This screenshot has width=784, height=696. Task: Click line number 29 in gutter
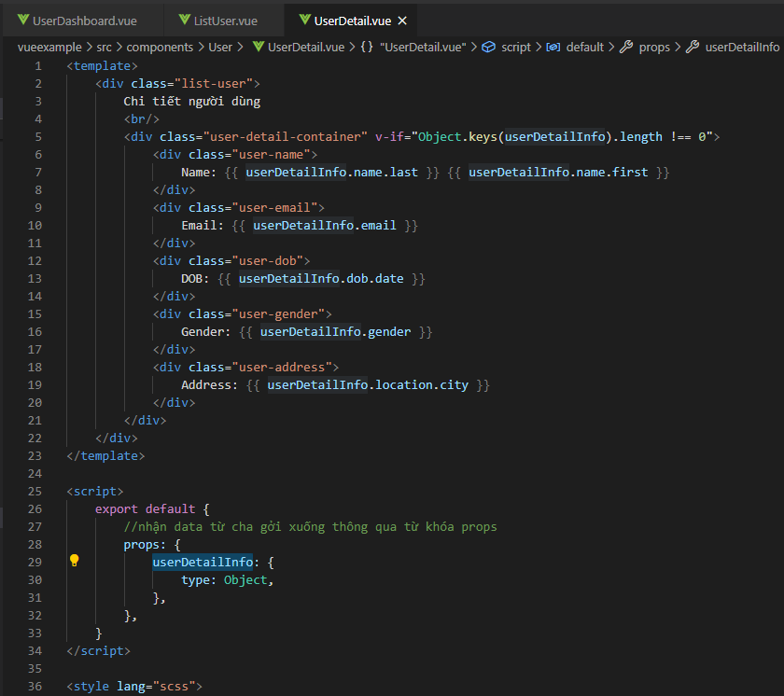(x=35, y=562)
